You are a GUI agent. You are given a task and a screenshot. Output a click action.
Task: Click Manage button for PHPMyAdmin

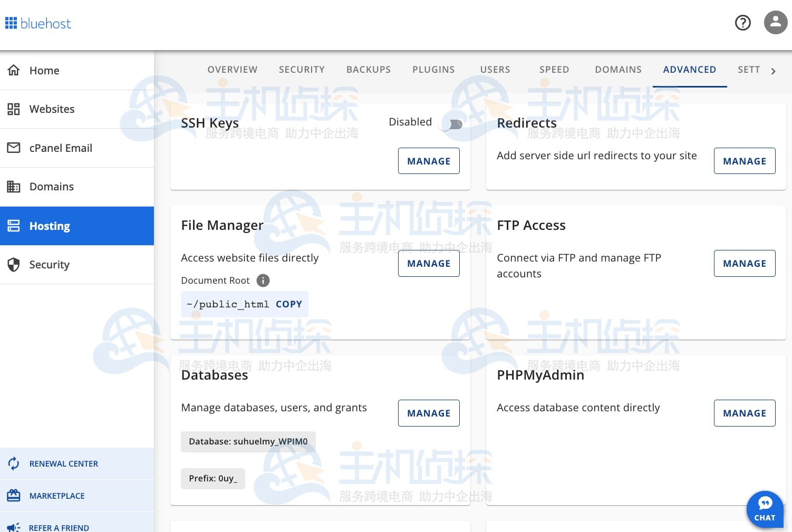744,413
